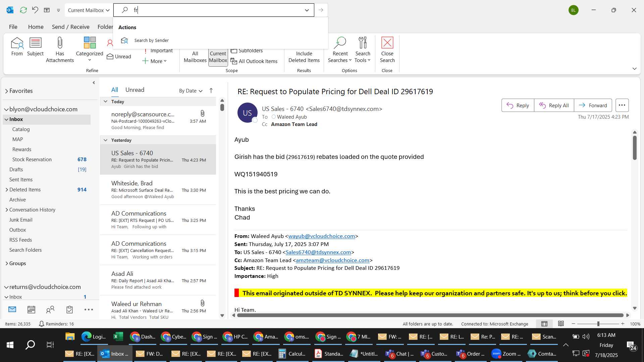Open the By Date sort dropdown

pyautogui.click(x=191, y=90)
